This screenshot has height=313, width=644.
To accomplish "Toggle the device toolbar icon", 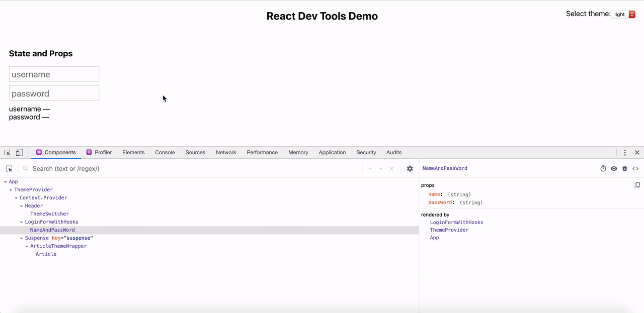I will 19,153.
